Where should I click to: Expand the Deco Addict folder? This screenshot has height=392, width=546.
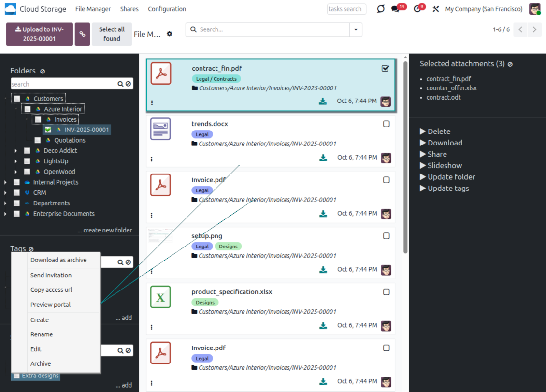[x=16, y=151]
